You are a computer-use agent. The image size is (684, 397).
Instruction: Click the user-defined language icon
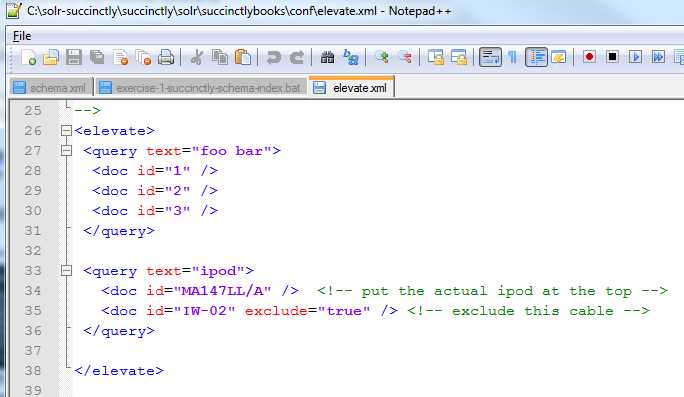coord(558,58)
